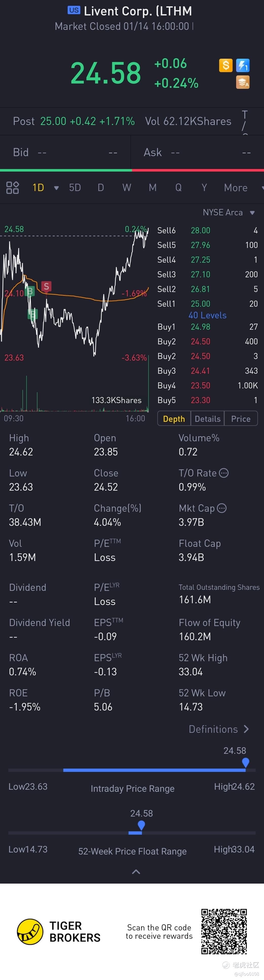Tap the red S sell marker on chart
264x980 pixels.
(x=46, y=286)
